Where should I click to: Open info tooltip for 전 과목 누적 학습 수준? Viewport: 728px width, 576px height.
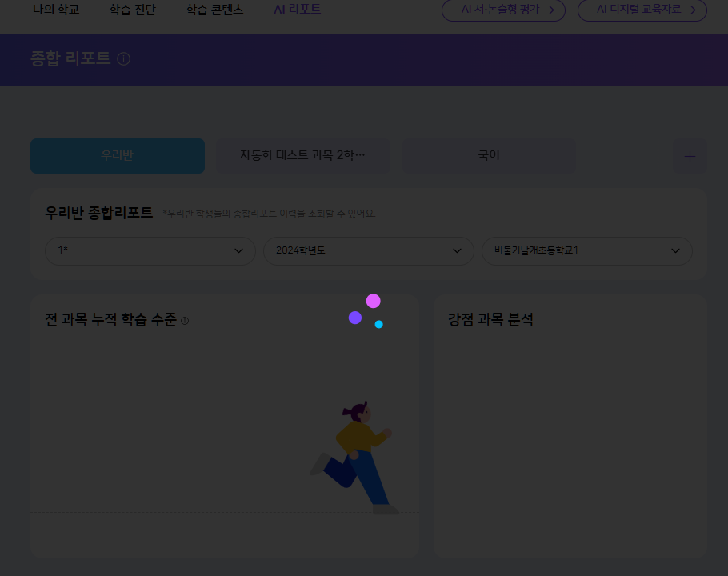185,321
